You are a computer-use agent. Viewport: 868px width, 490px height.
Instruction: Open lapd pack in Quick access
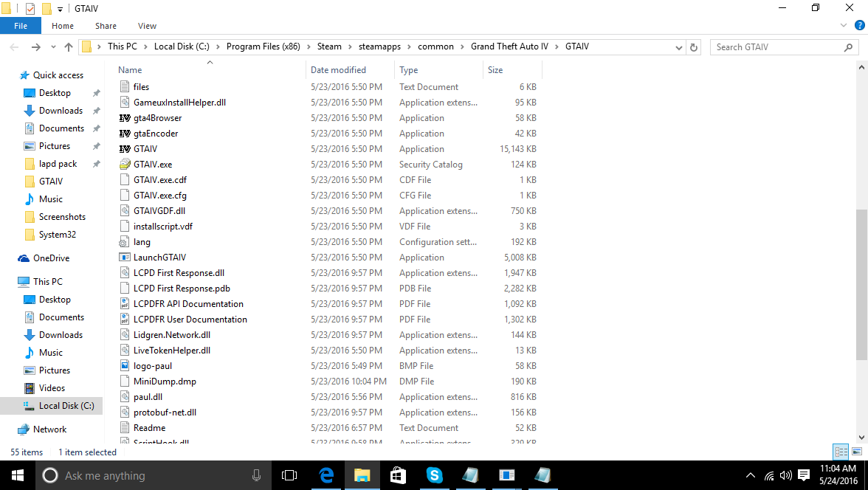point(58,164)
